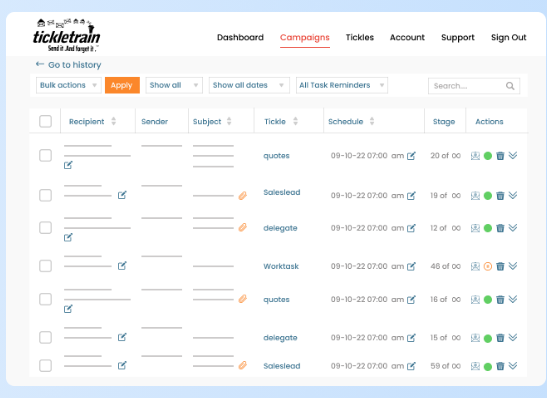Expand details of the 20 of ∞ row
This screenshot has width=547, height=398.
(513, 156)
